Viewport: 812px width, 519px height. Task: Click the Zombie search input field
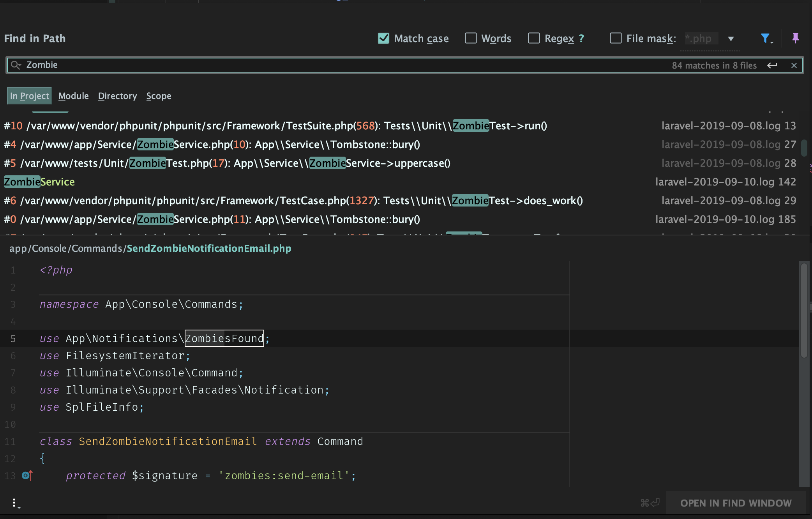[x=312, y=65]
